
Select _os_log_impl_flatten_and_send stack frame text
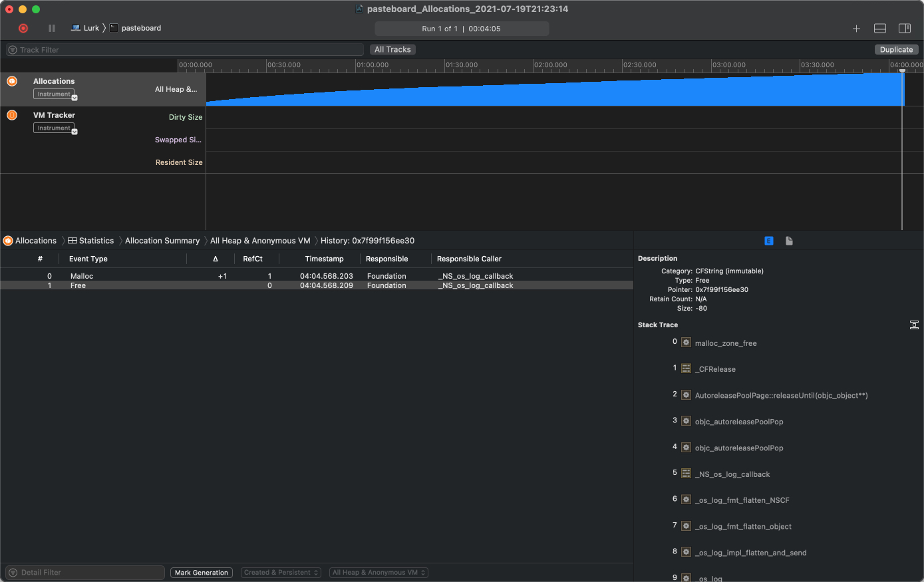click(750, 553)
